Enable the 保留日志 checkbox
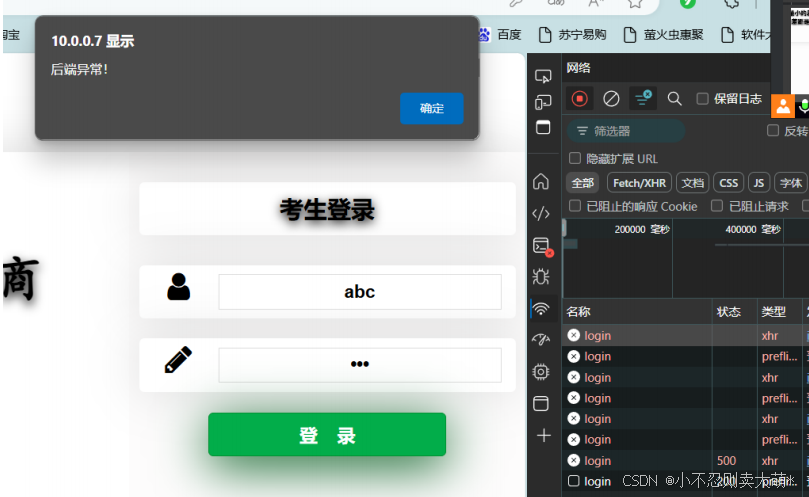The width and height of the screenshot is (809, 497). [702, 99]
